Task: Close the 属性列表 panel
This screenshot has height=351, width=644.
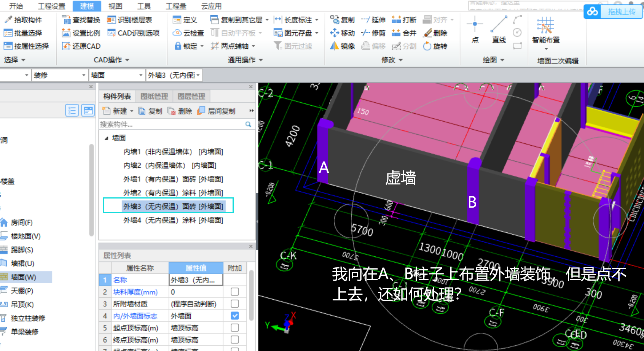Action: click(251, 246)
